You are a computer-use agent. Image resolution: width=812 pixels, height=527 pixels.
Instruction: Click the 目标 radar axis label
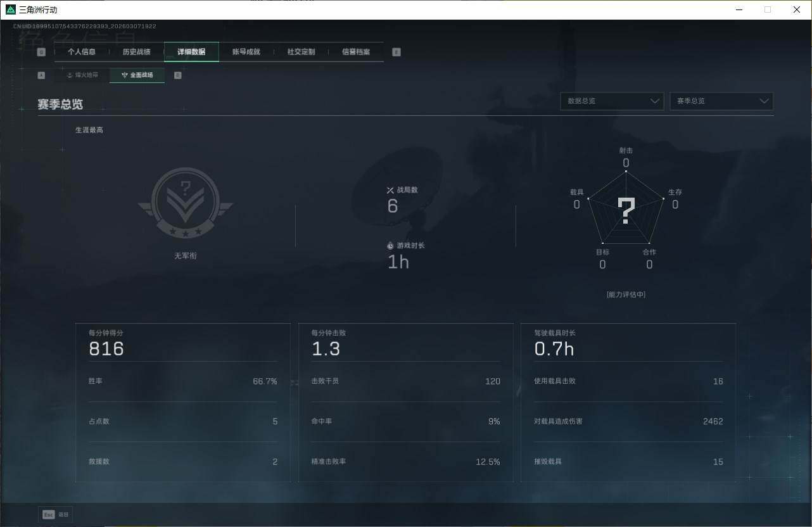click(602, 252)
